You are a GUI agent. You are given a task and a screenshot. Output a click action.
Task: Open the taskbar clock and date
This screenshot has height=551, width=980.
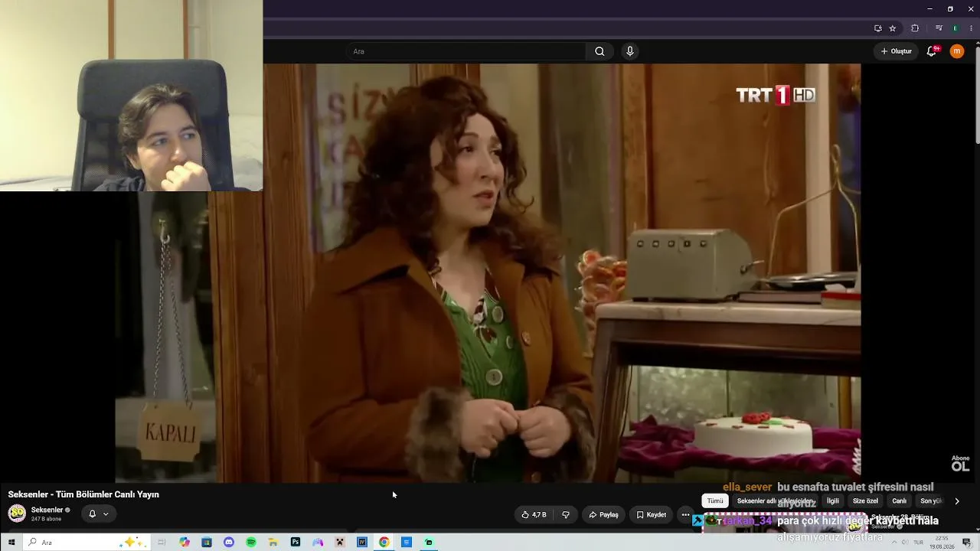click(x=942, y=543)
